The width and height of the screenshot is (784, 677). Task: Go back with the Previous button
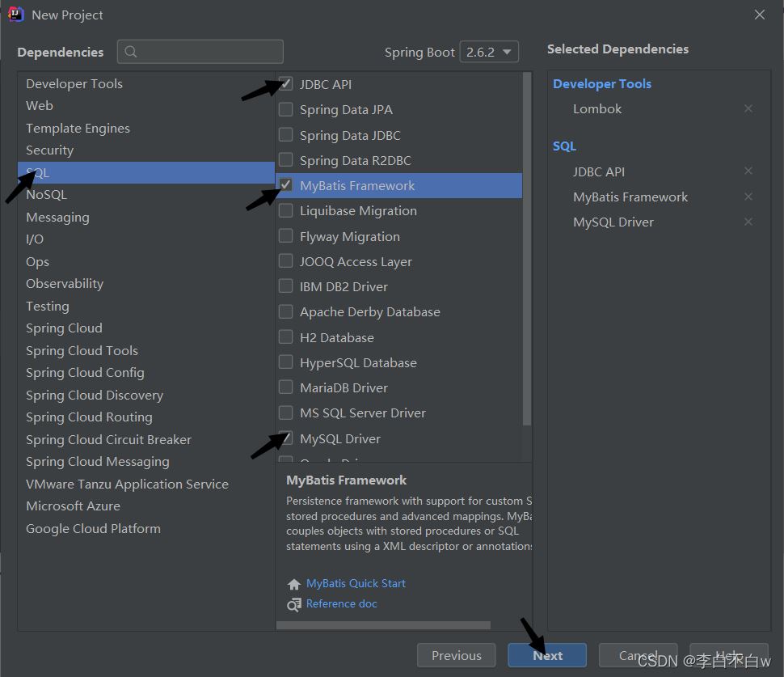457,655
